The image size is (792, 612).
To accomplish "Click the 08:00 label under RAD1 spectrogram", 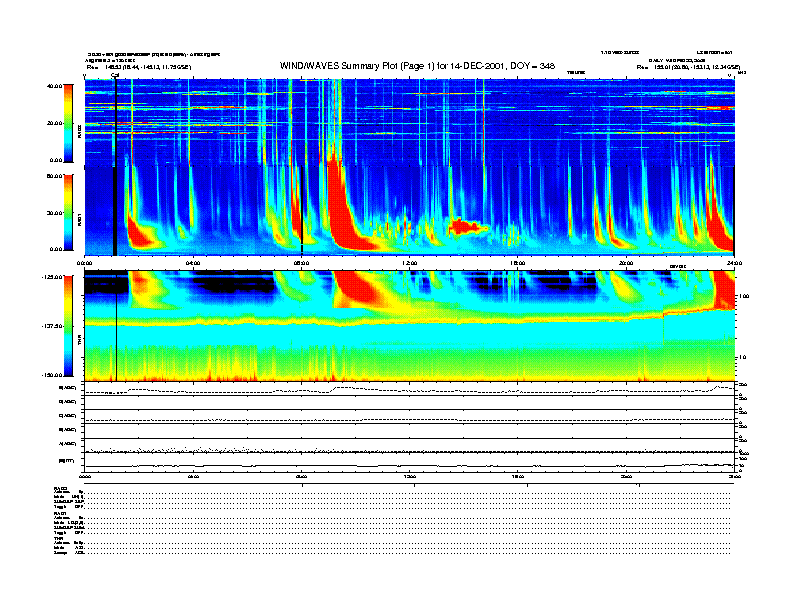I will coord(301,263).
